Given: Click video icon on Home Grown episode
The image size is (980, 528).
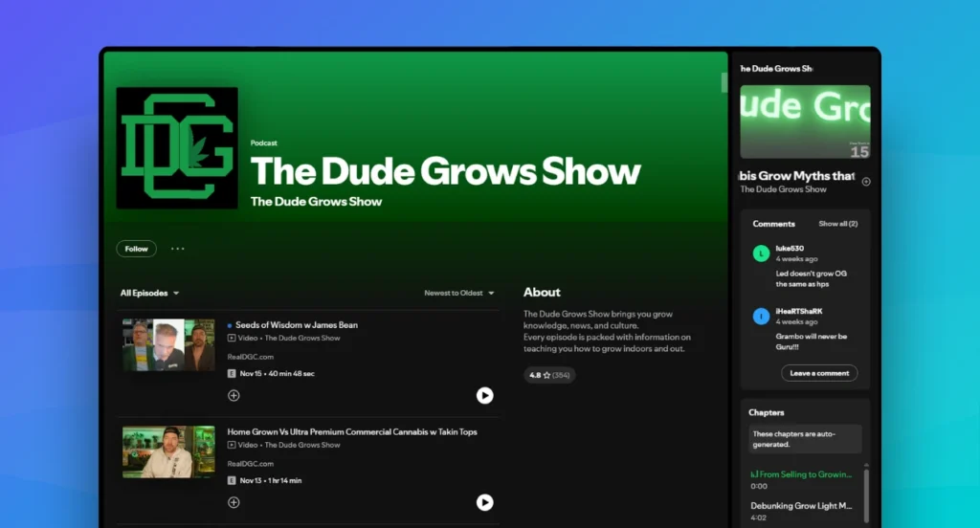Looking at the screenshot, I should [232, 445].
